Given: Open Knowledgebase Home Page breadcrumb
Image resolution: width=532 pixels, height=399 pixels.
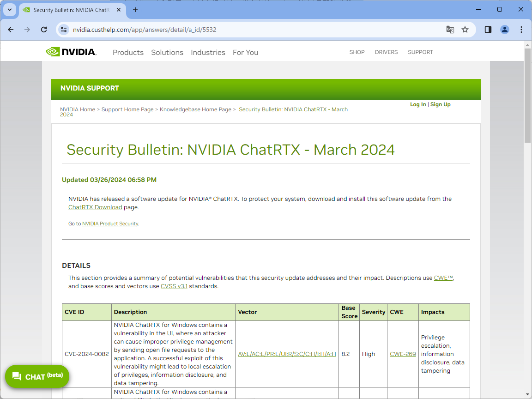Looking at the screenshot, I should [x=195, y=109].
